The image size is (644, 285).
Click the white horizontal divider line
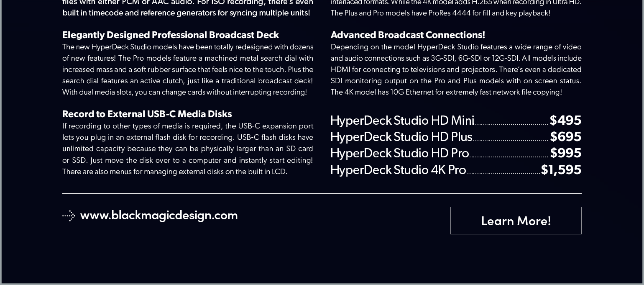pos(322,194)
